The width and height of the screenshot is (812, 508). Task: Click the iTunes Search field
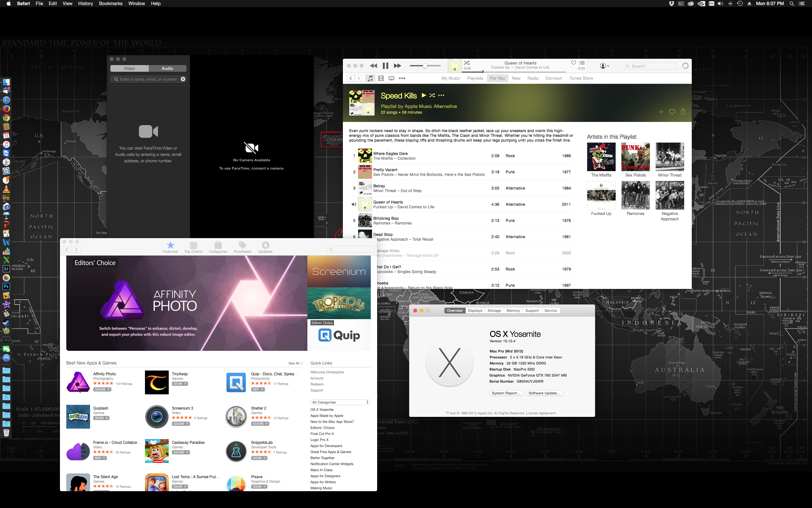650,66
